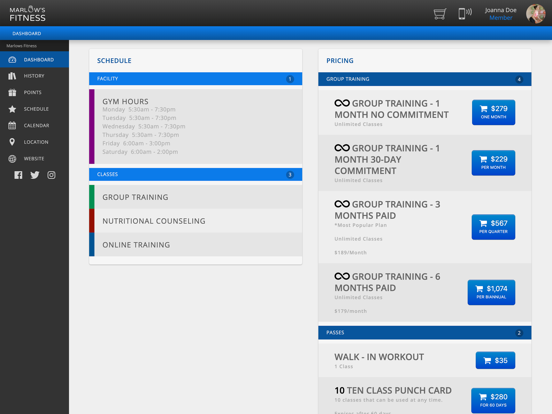Click Walk-In Workout title
Viewport: 552px width, 414px height.
(x=379, y=357)
